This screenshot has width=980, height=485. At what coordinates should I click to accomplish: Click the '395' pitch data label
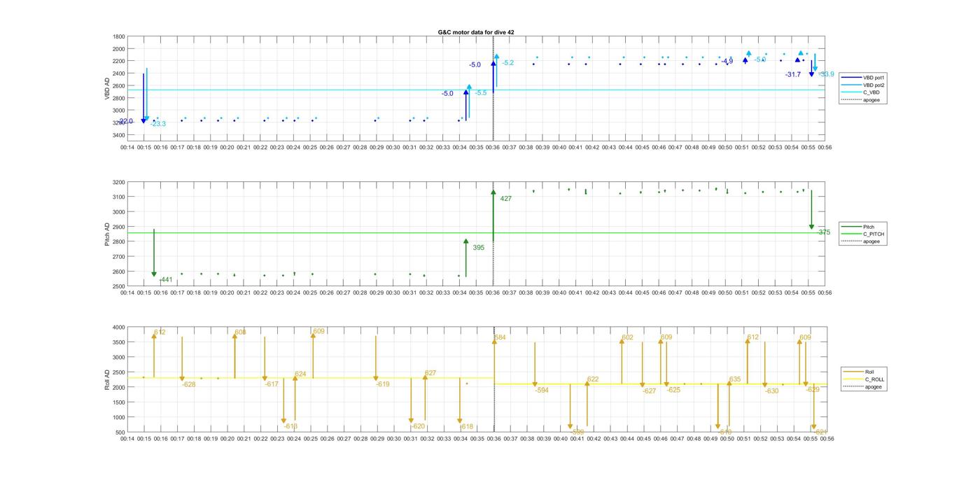tap(478, 248)
